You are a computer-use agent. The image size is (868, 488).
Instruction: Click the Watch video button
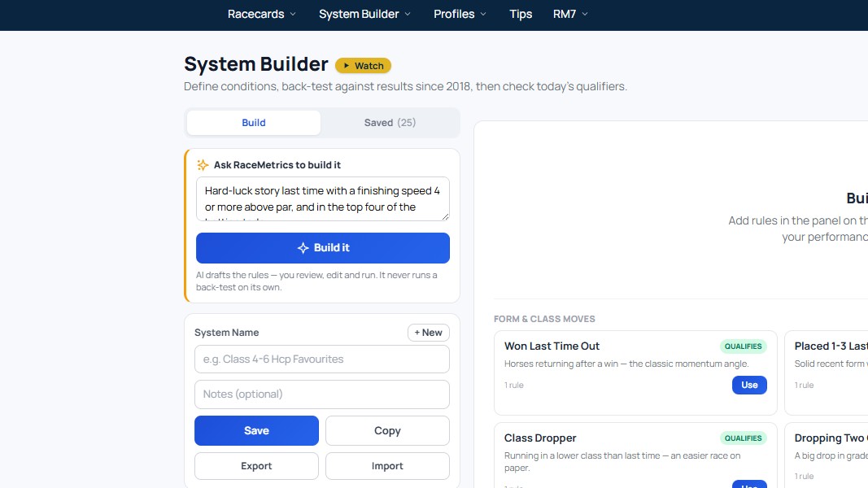tap(363, 66)
